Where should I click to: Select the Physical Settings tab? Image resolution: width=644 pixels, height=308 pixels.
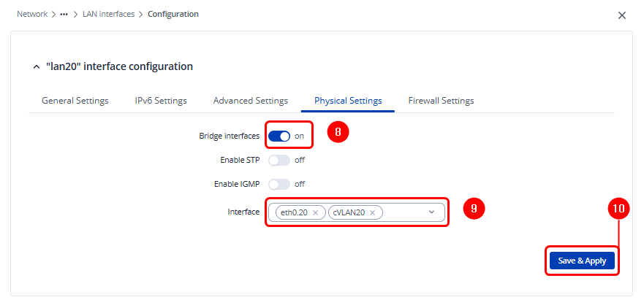348,101
